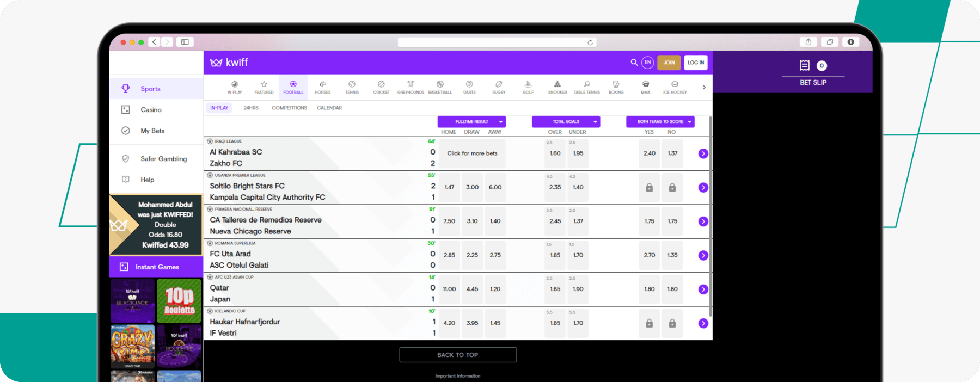Screen dimensions: 980x382
Task: Open the Featured sports category
Action: coord(264,87)
